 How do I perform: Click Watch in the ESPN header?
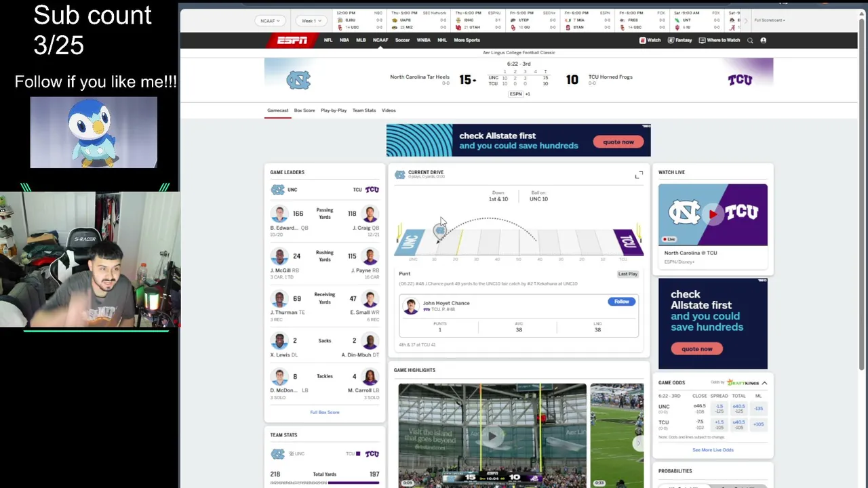650,41
